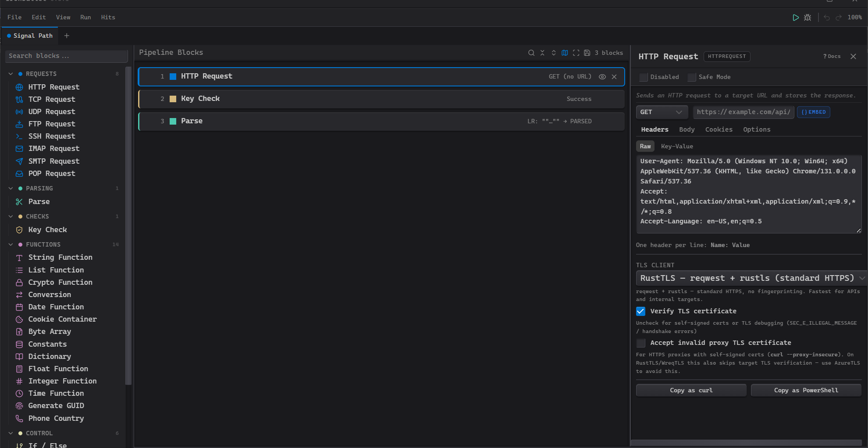This screenshot has height=448, width=868.
Task: Click the save disk icon in Pipeline Blocks
Action: point(587,53)
